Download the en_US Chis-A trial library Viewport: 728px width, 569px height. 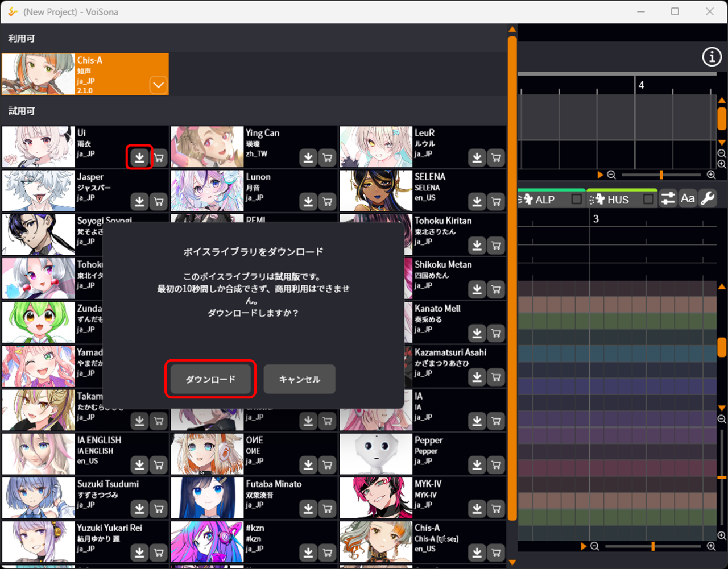click(x=477, y=552)
